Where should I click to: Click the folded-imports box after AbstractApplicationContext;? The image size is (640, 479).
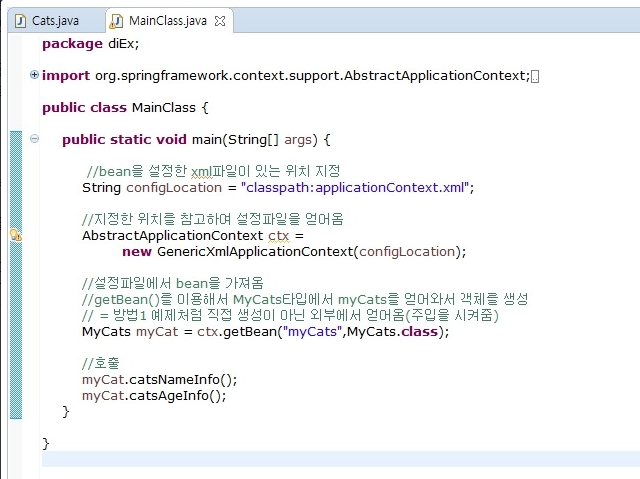(x=535, y=76)
